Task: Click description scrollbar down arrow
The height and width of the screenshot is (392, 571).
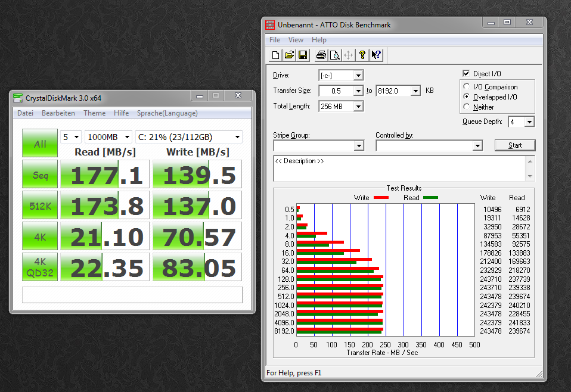Action: 530,176
